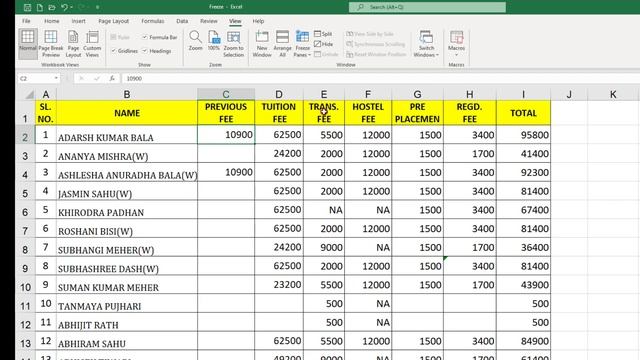This screenshot has width=640, height=360.
Task: Click the REGD. FEE header cell
Action: (x=470, y=113)
